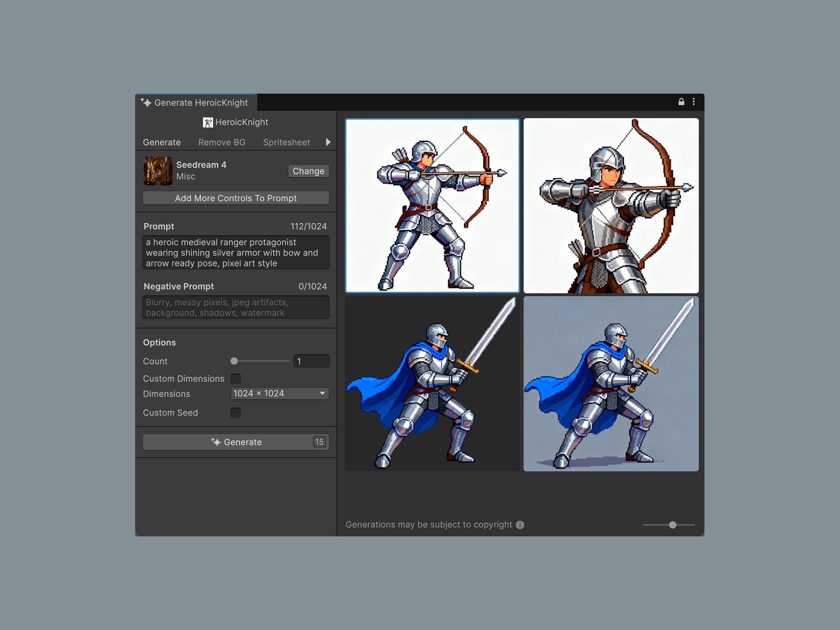
Task: Click the copyright info icon
Action: pyautogui.click(x=520, y=525)
